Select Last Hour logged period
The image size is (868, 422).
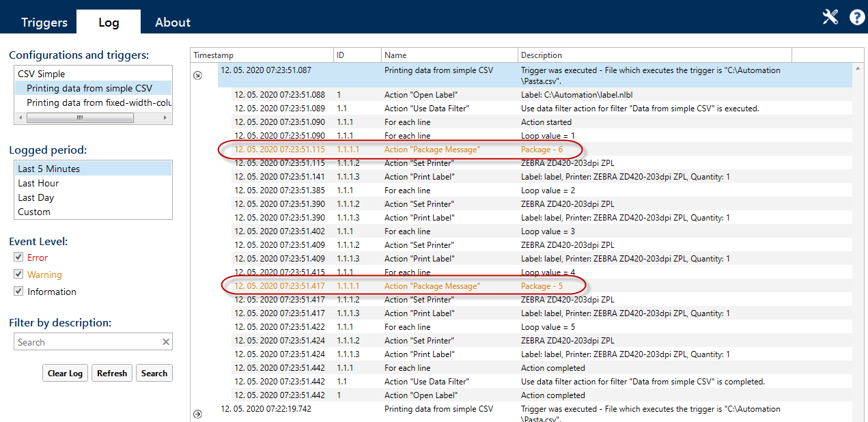[38, 183]
